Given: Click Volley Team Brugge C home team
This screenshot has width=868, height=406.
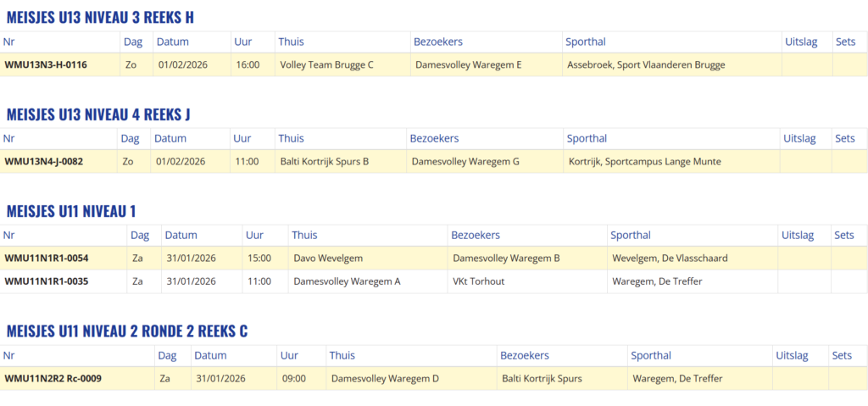Looking at the screenshot, I should 326,64.
